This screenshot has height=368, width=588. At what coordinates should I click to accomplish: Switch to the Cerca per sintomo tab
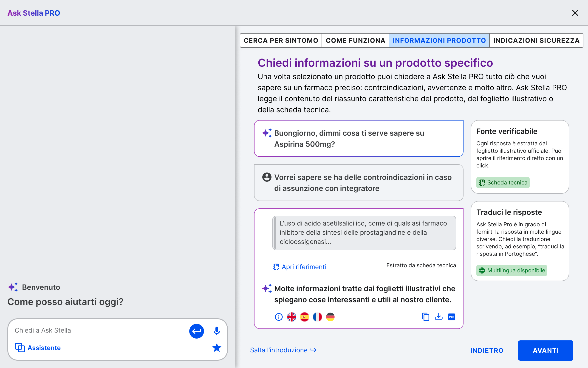tap(281, 40)
